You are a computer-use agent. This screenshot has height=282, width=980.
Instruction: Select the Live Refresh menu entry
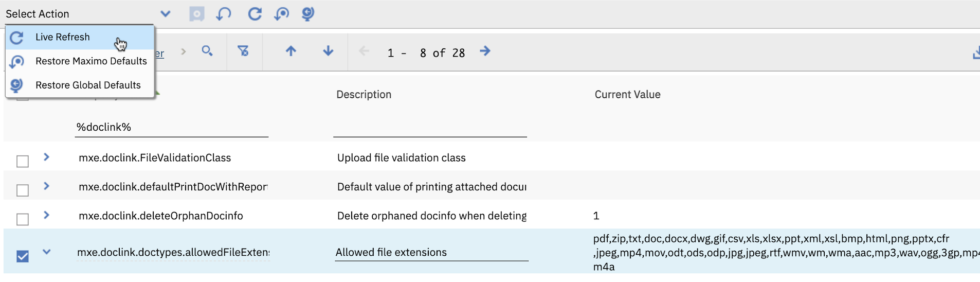pos(63,37)
